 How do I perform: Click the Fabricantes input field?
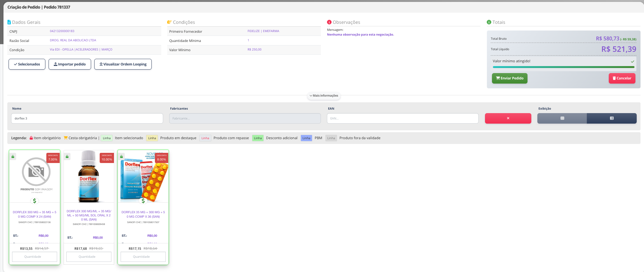(x=245, y=119)
